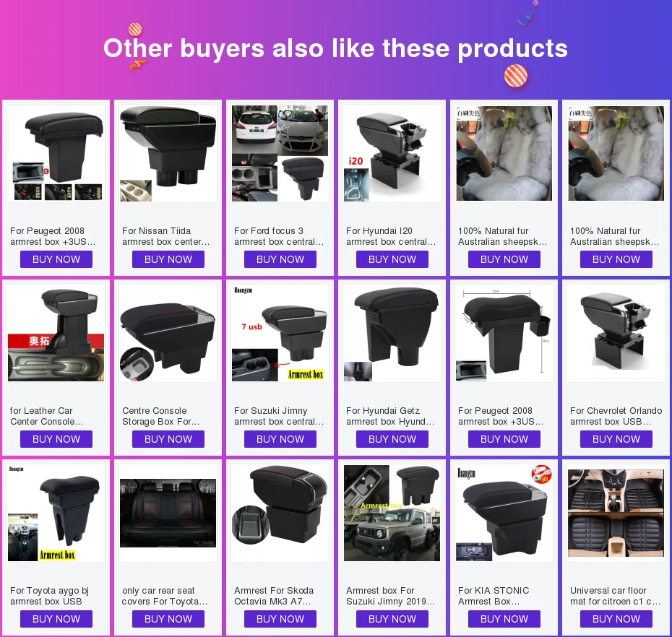Click the Ford focus 3 product image

click(x=280, y=153)
